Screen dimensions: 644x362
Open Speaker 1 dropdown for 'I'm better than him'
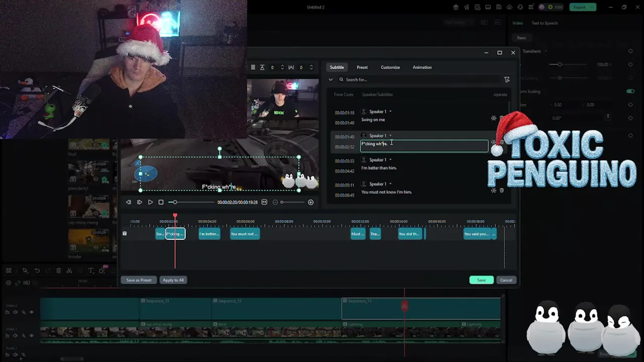[x=390, y=160]
